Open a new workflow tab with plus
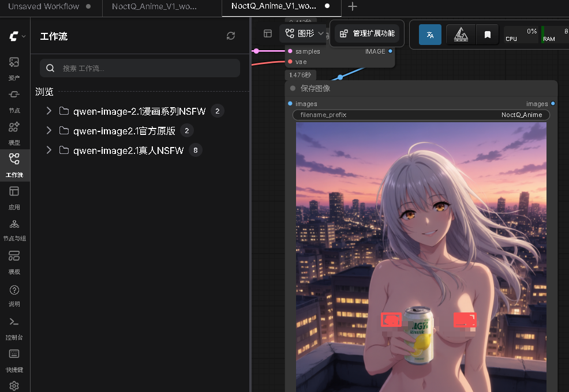This screenshot has height=392, width=569. pos(353,6)
